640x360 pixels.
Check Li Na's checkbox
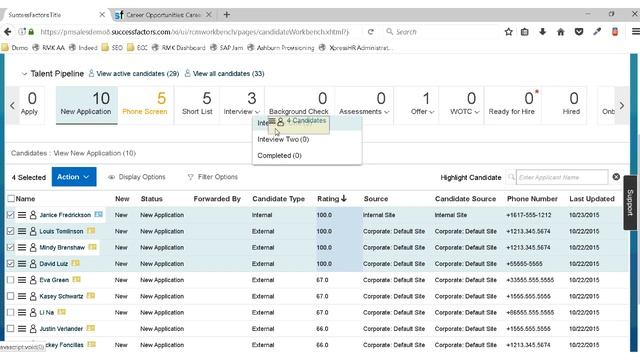click(11, 313)
